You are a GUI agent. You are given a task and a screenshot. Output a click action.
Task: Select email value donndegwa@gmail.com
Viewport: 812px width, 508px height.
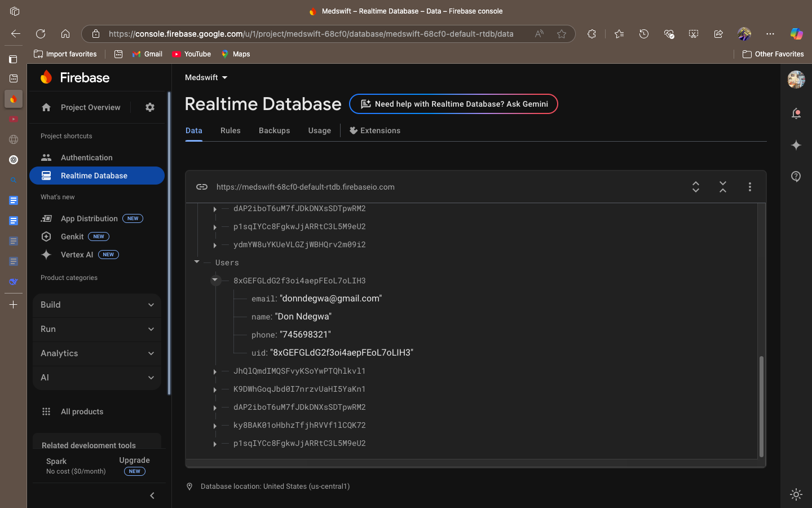coord(331,298)
